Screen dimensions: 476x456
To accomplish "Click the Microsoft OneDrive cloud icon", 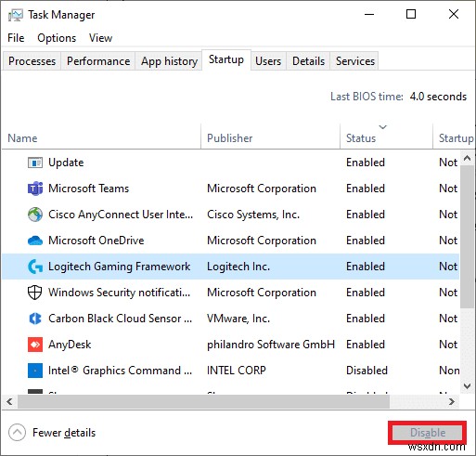I will tap(35, 241).
